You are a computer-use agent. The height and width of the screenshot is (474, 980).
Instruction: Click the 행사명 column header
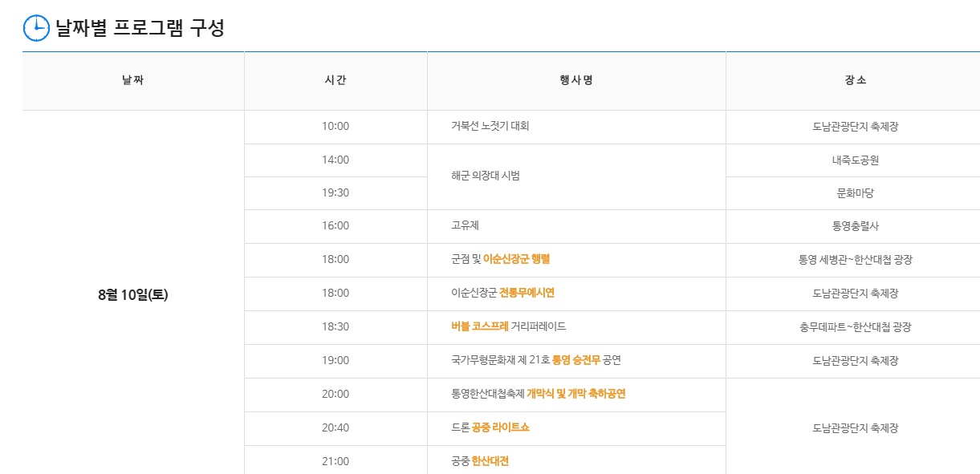(576, 80)
